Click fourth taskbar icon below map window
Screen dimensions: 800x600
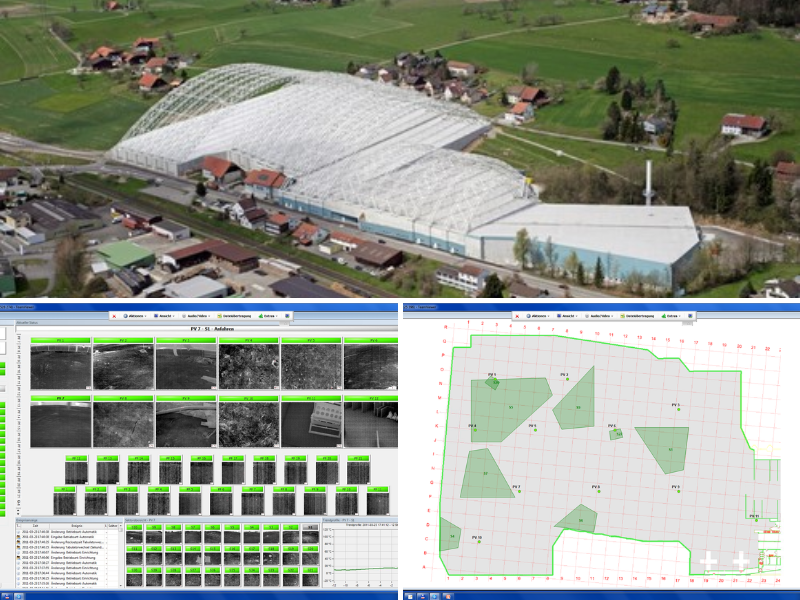coord(447,596)
